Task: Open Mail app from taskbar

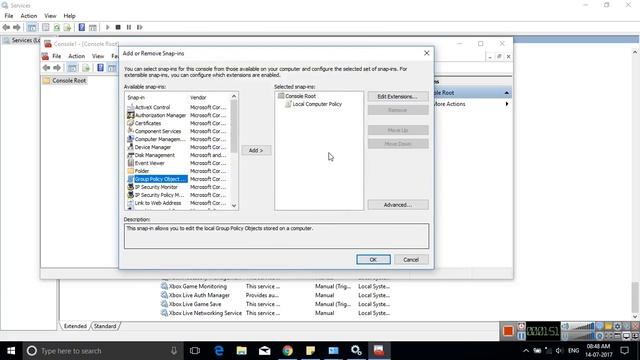Action: coord(264,351)
